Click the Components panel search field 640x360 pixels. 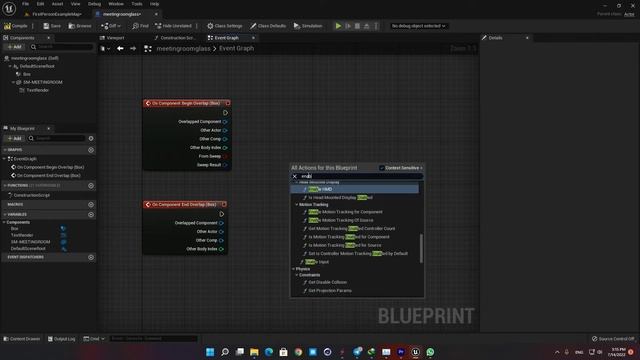62,47
